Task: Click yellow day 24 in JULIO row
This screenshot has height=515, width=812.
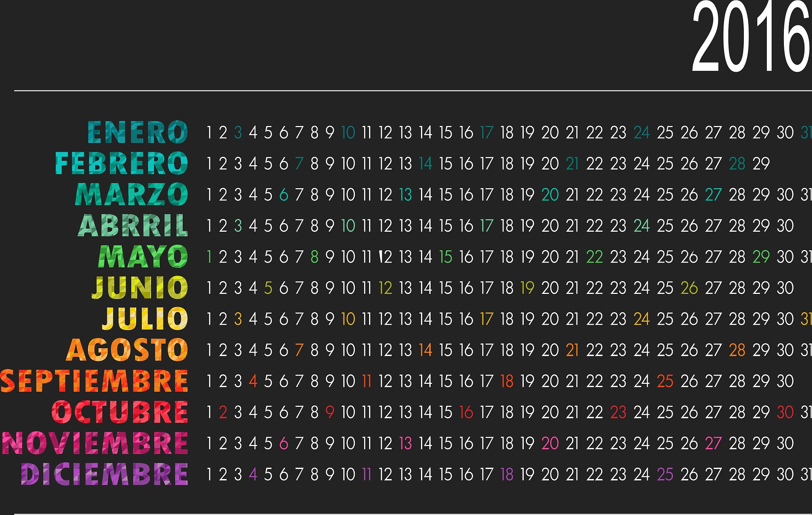Action: [x=642, y=319]
